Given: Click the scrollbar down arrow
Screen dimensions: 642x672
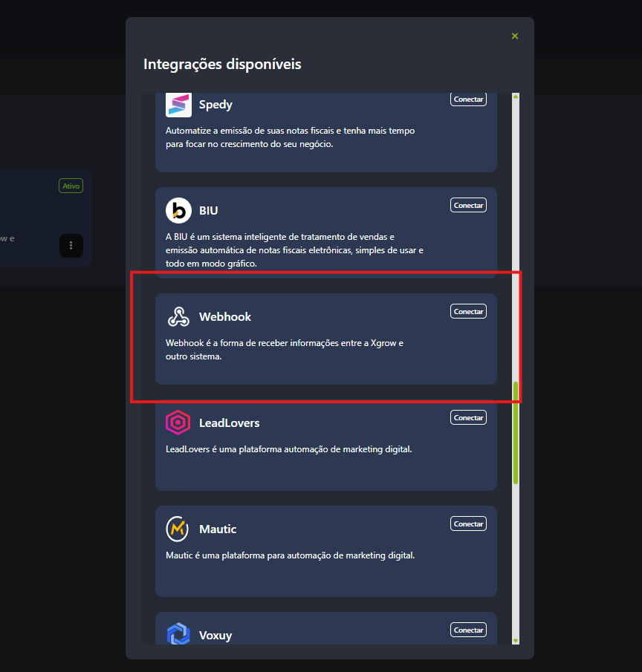Looking at the screenshot, I should (516, 641).
